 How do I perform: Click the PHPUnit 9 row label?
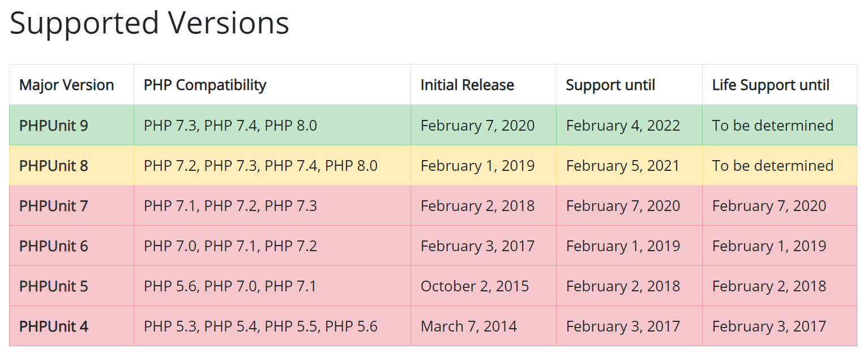coord(54,126)
